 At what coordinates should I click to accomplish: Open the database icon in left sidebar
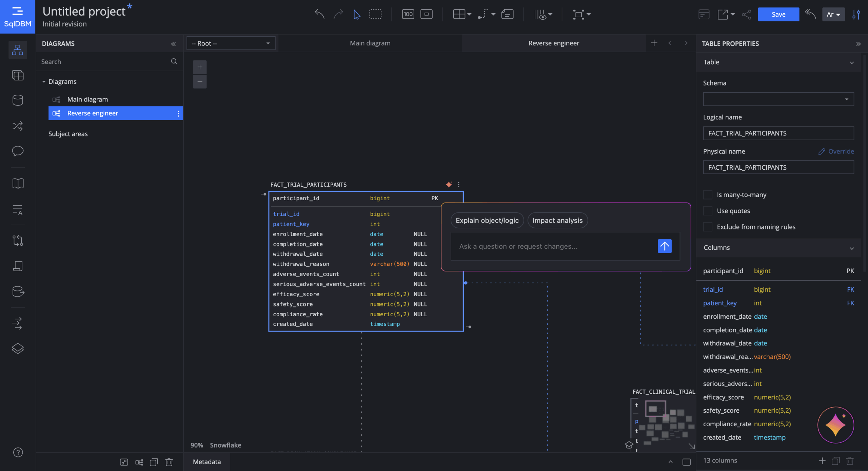coord(18,100)
